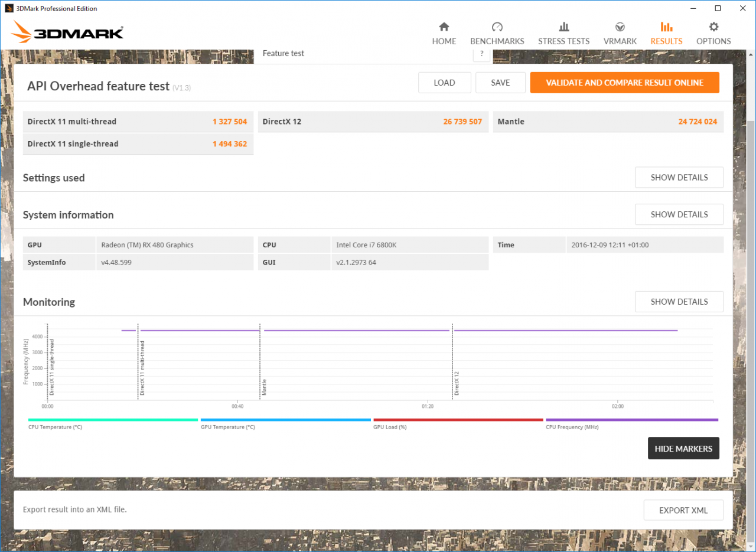Open the VRMARK tab
This screenshot has height=552, width=756.
tap(620, 34)
